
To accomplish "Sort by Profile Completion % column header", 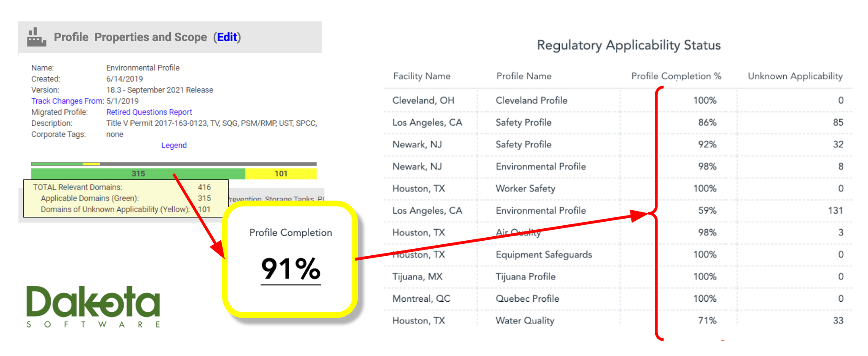I will (x=676, y=76).
